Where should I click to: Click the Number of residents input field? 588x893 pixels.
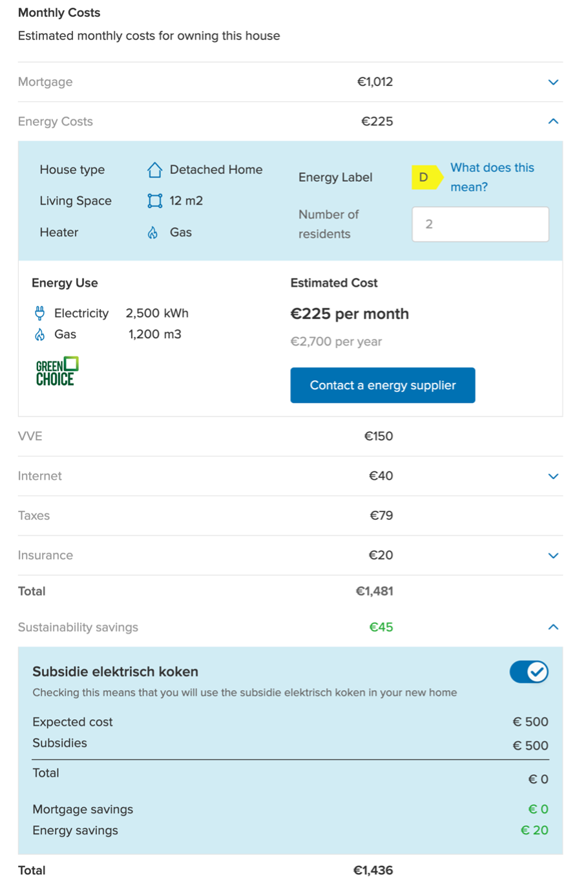pyautogui.click(x=480, y=224)
